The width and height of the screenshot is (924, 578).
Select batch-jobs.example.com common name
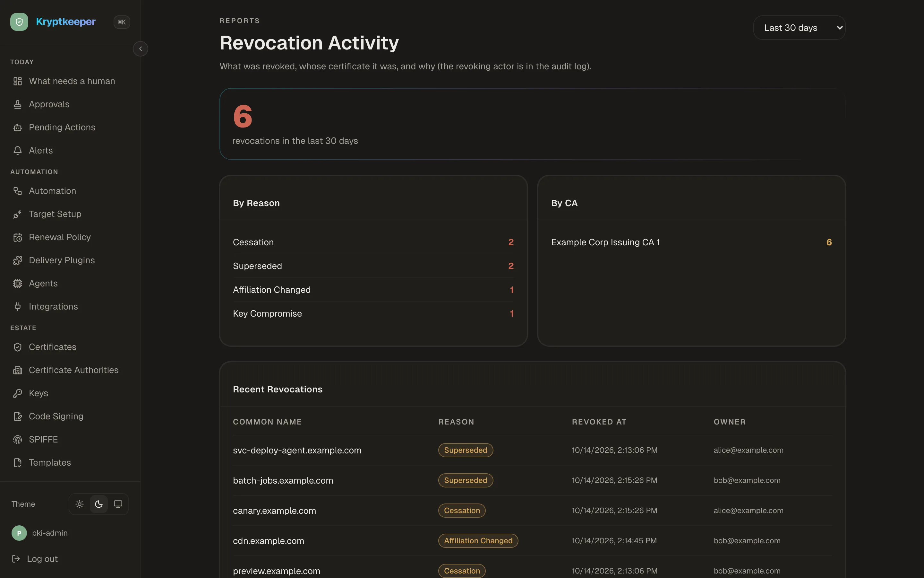click(283, 480)
